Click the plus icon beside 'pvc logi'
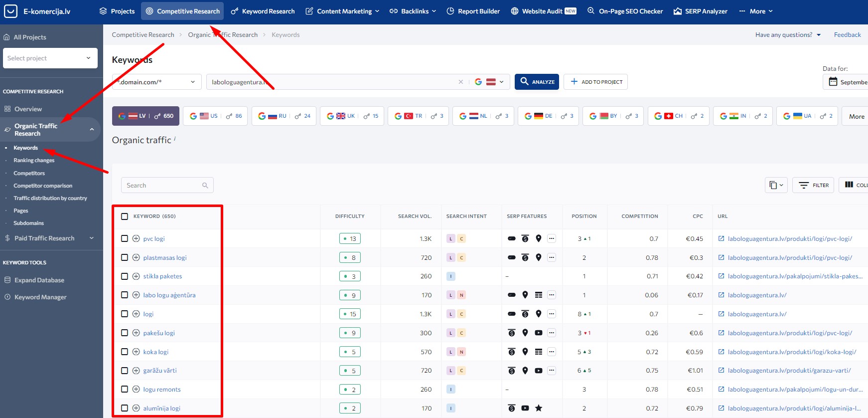 click(x=136, y=238)
